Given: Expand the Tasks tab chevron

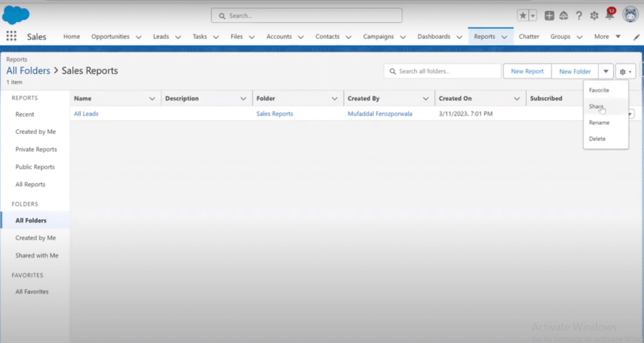Looking at the screenshot, I should (x=216, y=37).
